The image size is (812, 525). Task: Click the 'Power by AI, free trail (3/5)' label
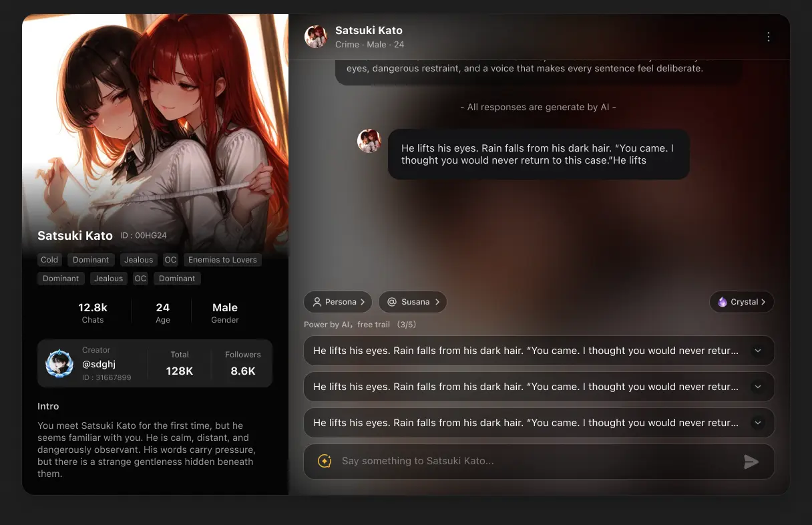(x=361, y=325)
